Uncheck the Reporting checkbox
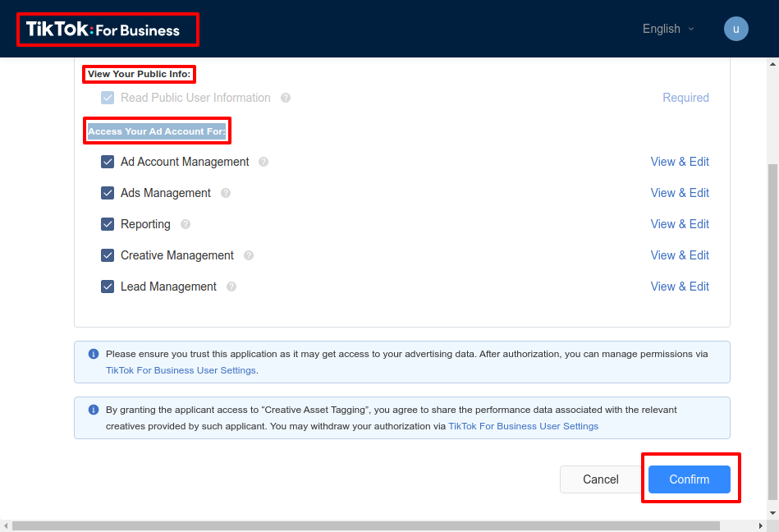779x532 pixels. [108, 224]
